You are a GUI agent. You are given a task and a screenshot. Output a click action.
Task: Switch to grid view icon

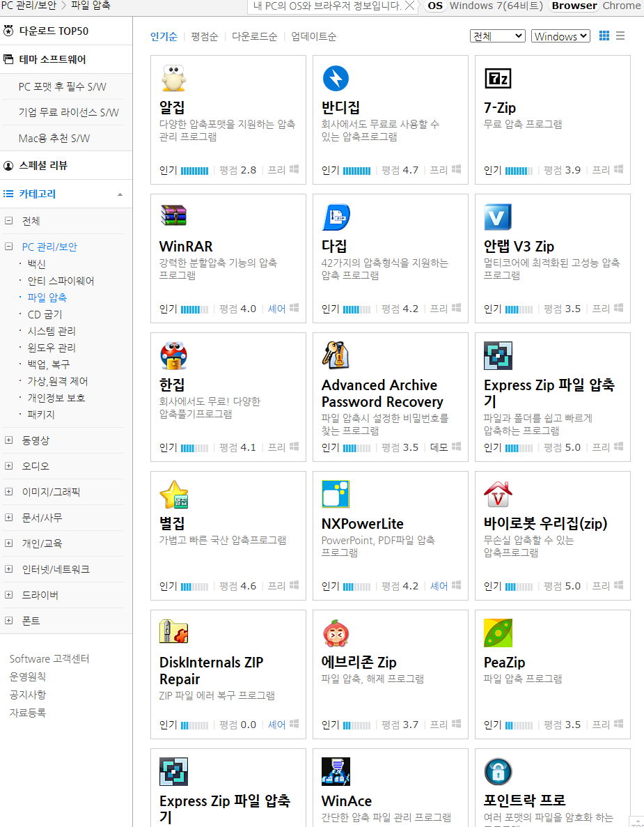(x=604, y=36)
